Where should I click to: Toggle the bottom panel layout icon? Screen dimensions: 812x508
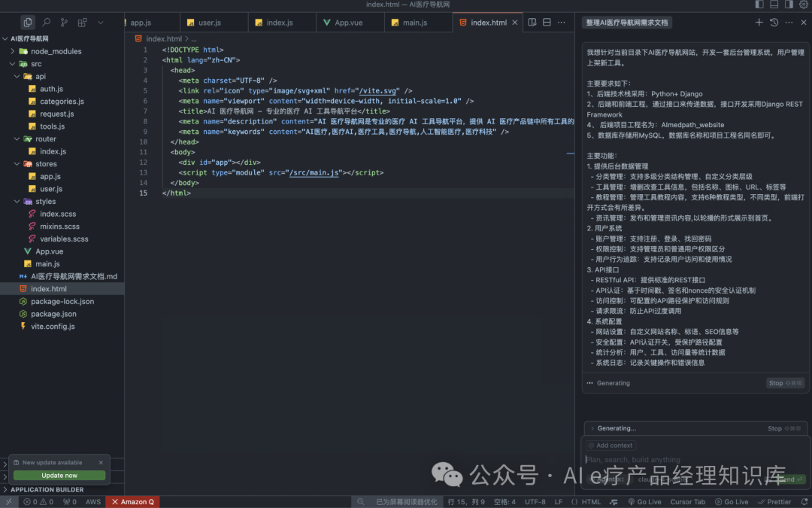774,5
